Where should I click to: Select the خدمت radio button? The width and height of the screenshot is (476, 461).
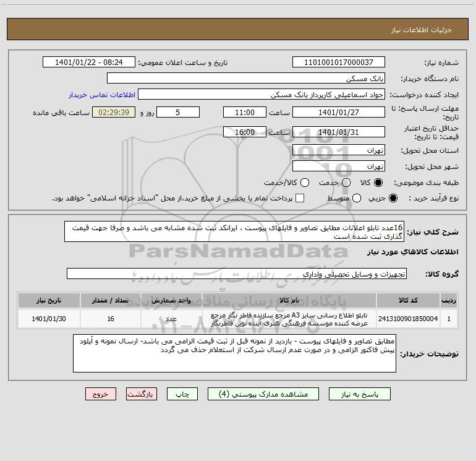click(346, 183)
